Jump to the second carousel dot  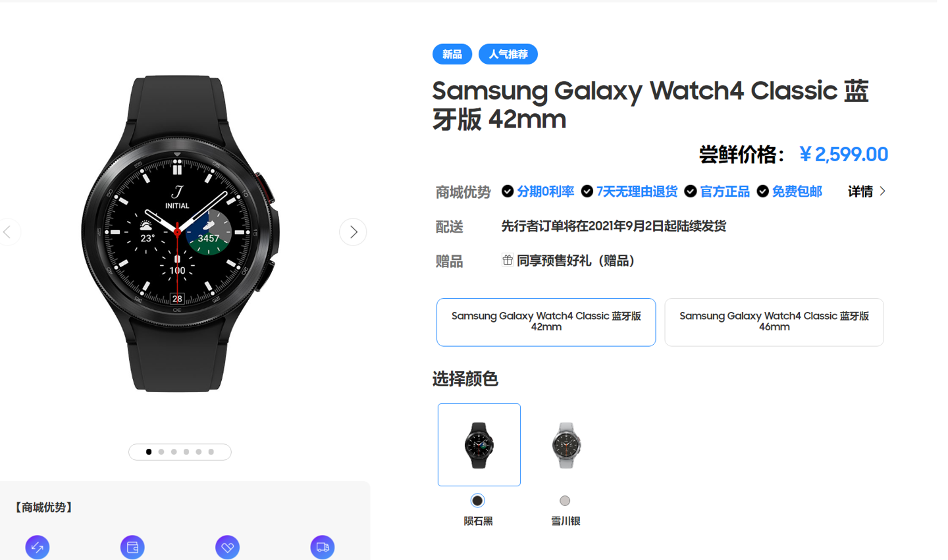click(161, 451)
